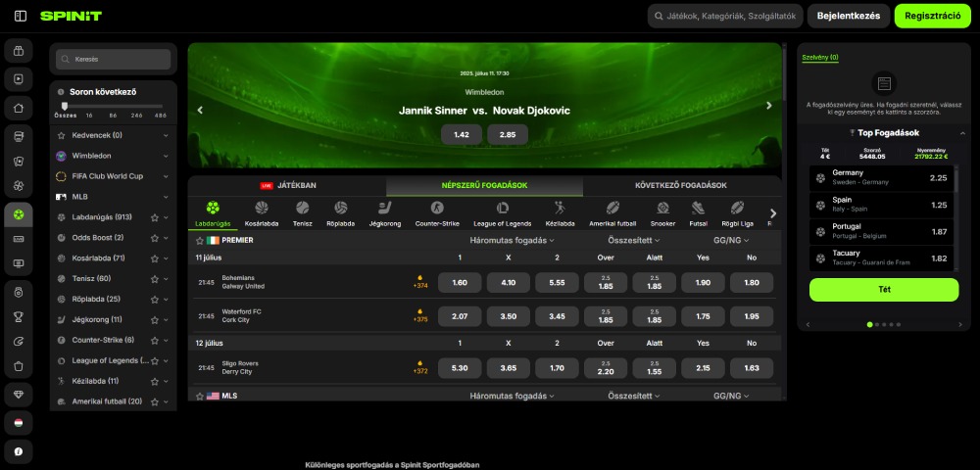Viewport: 980px width, 470px height.
Task: Toggle the favorite star next to PREMIER league
Action: tap(199, 240)
